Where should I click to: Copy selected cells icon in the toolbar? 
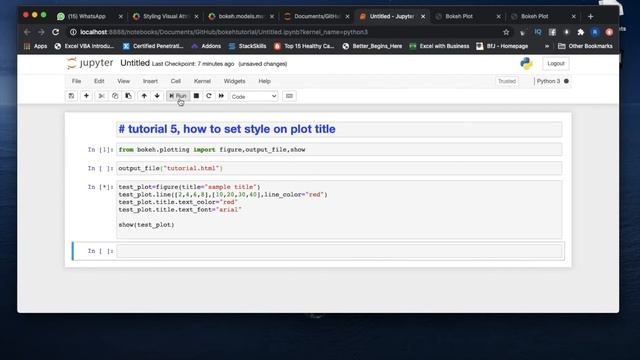[115, 96]
